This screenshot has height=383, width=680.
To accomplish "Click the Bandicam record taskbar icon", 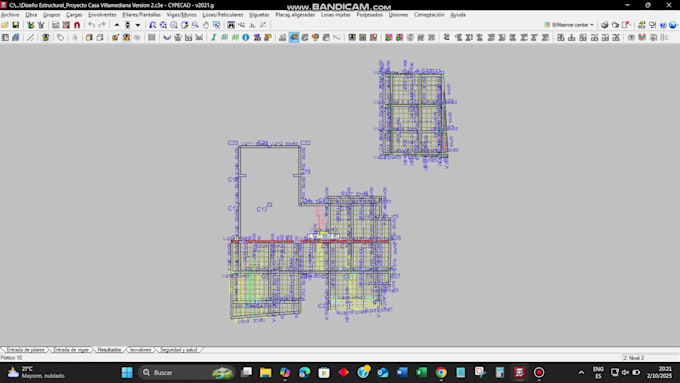I will [539, 373].
